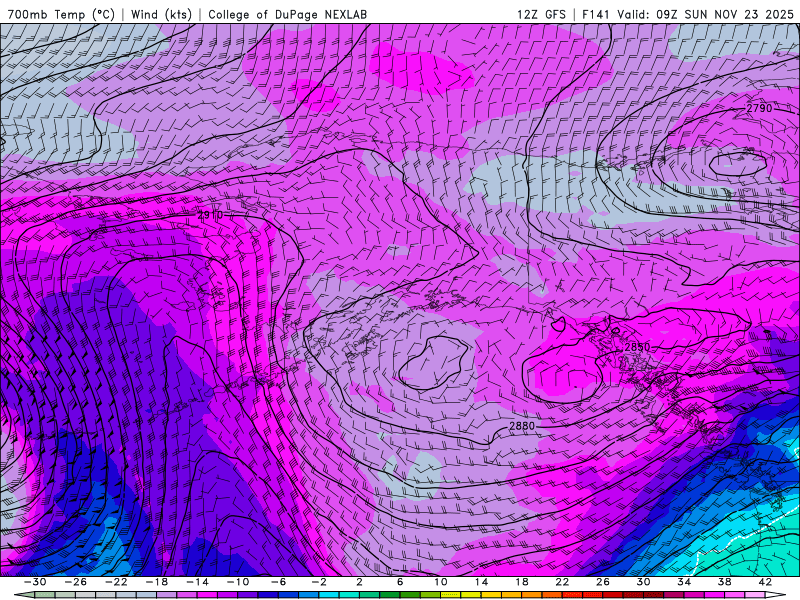Click the 38 colorbar scale label

(x=724, y=582)
